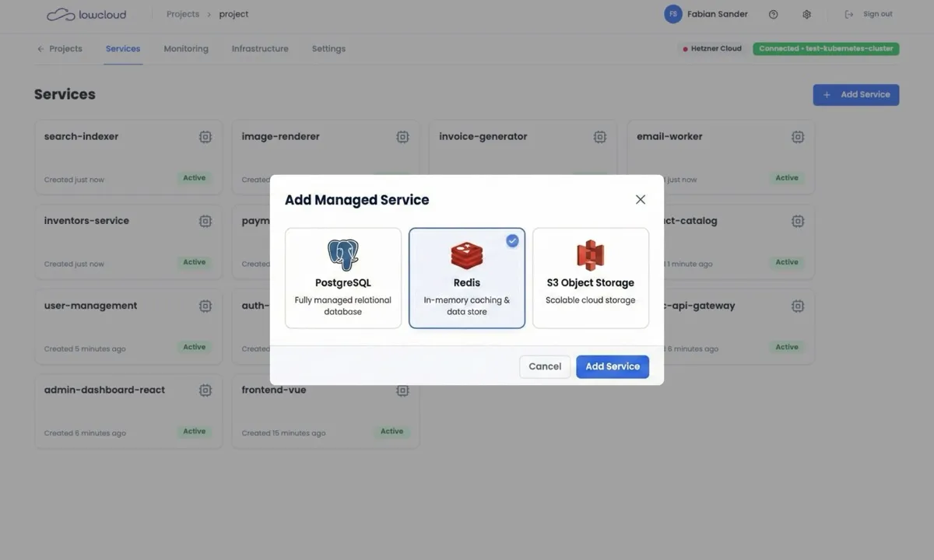934x560 pixels.
Task: Click Active status on frontend-vue card
Action: (x=392, y=432)
